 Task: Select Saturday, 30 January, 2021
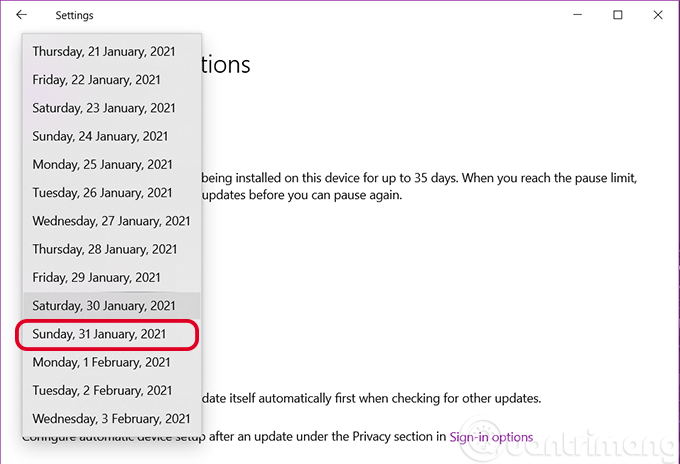[104, 305]
